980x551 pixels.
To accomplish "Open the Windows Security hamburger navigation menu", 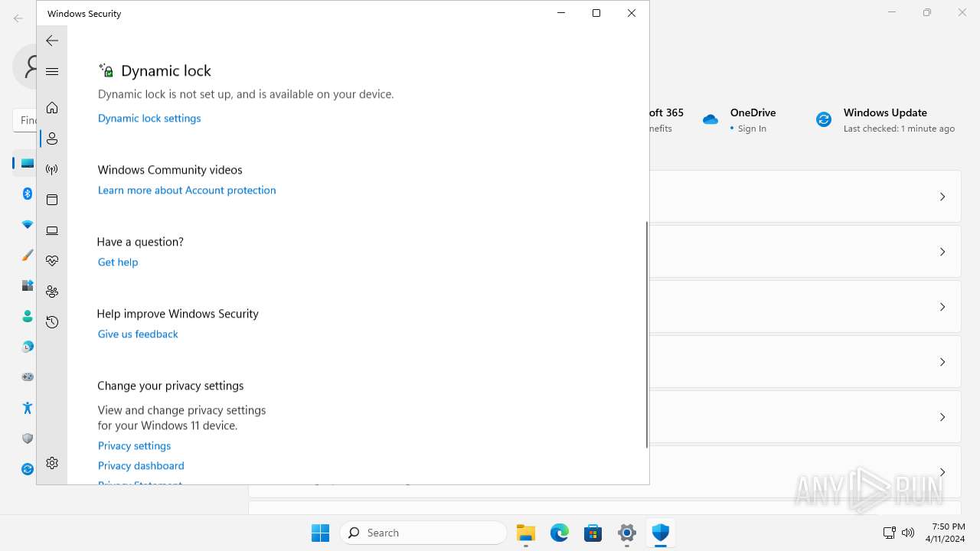I will tap(52, 71).
